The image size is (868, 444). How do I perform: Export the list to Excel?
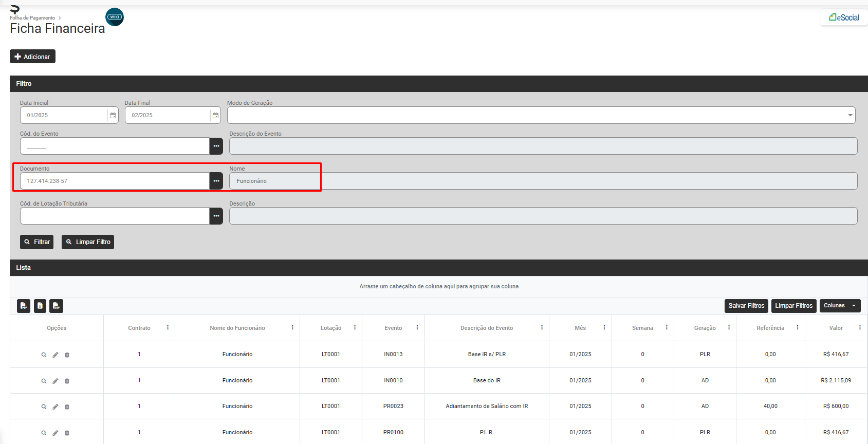coord(40,306)
